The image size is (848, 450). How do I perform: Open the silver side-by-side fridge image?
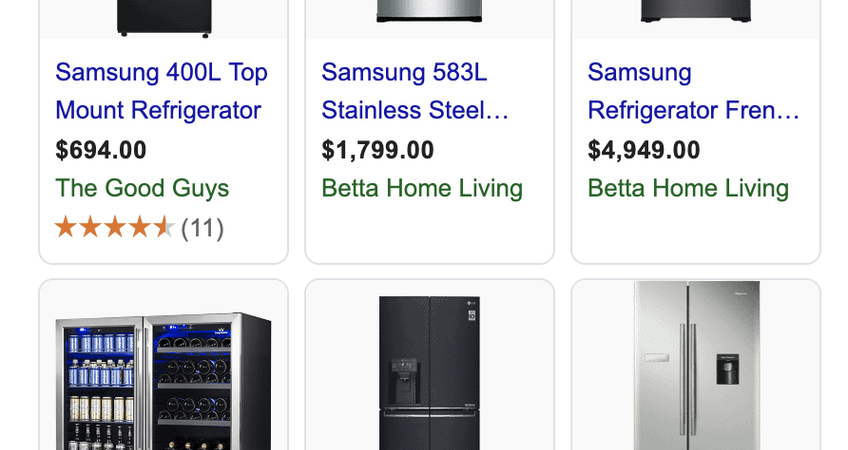pyautogui.click(x=696, y=368)
